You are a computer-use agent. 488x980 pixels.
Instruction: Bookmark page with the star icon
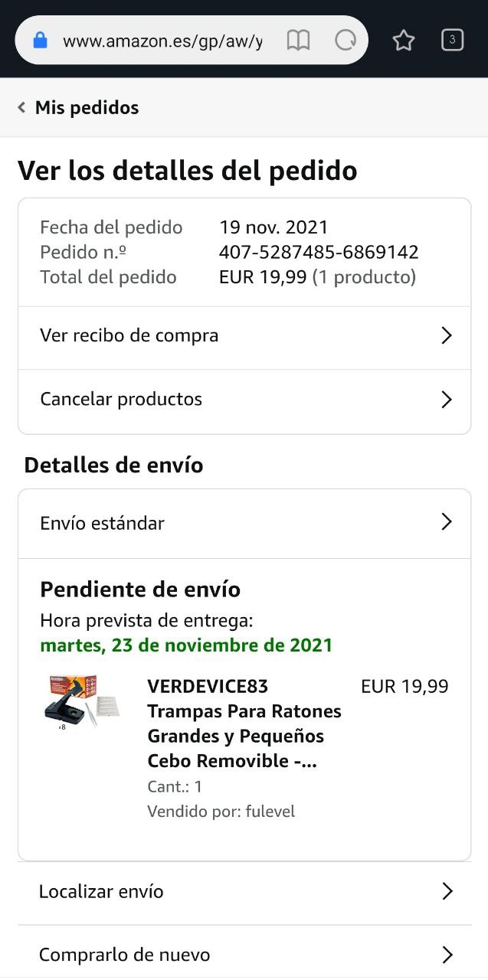tap(404, 41)
